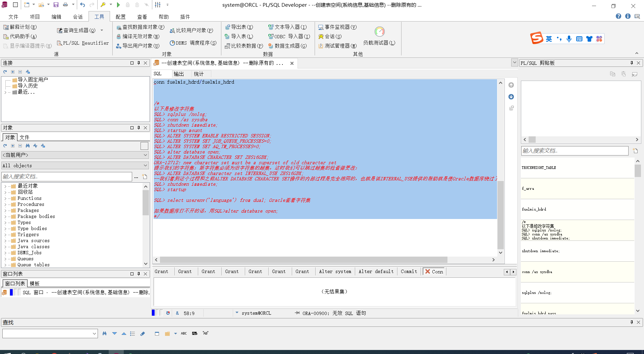The height and width of the screenshot is (354, 644).
Task: Expand the 最近... connections node
Action: [x=5, y=92]
